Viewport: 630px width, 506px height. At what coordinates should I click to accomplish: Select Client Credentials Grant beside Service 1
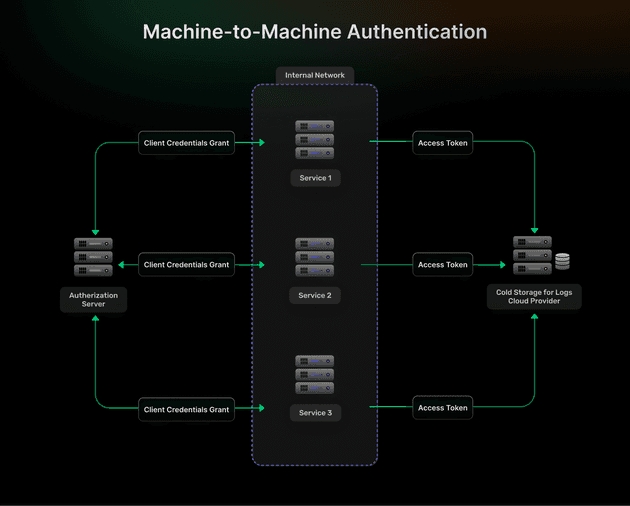click(x=186, y=143)
